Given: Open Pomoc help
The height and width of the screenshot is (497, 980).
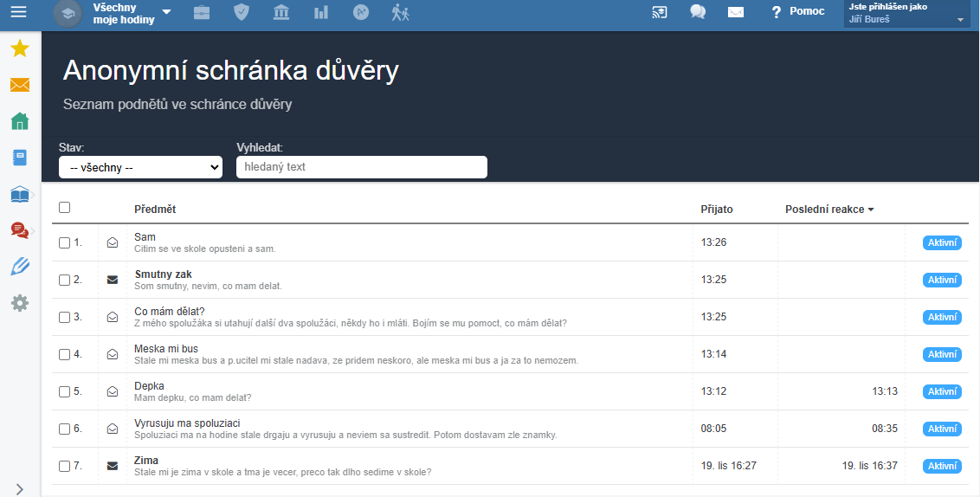Looking at the screenshot, I should [x=799, y=11].
